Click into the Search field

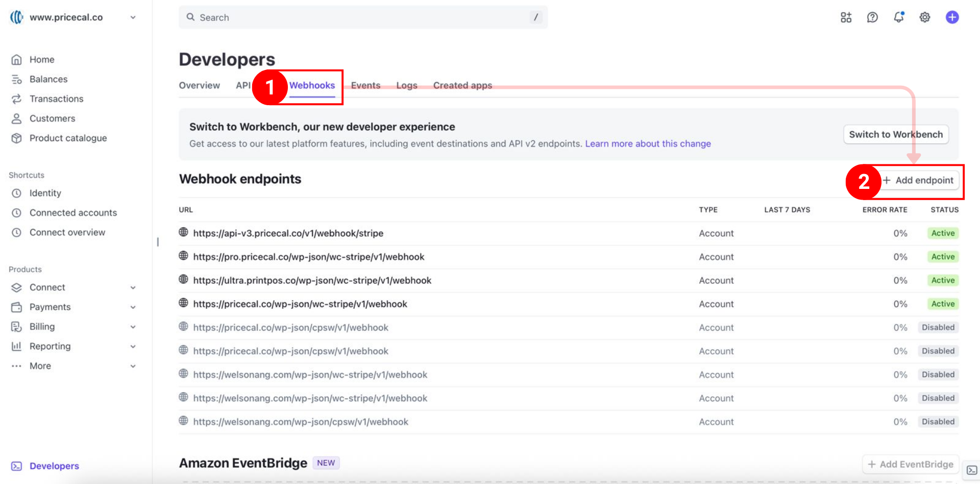(362, 17)
